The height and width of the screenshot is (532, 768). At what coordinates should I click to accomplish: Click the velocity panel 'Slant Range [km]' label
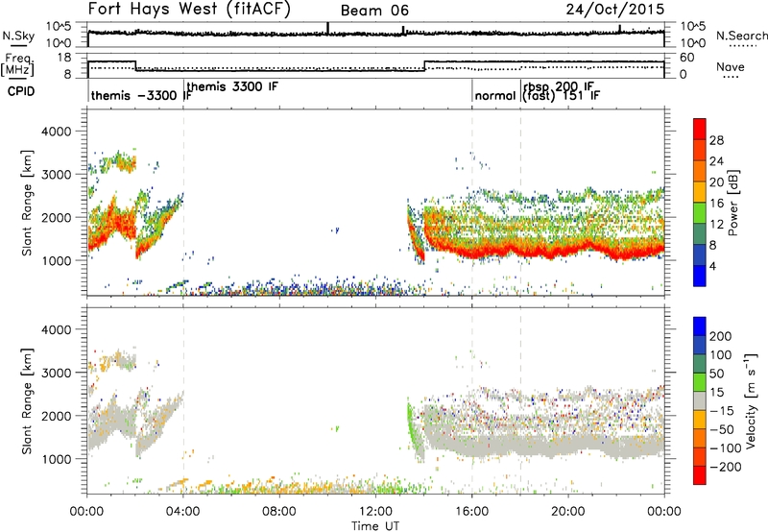click(27, 400)
